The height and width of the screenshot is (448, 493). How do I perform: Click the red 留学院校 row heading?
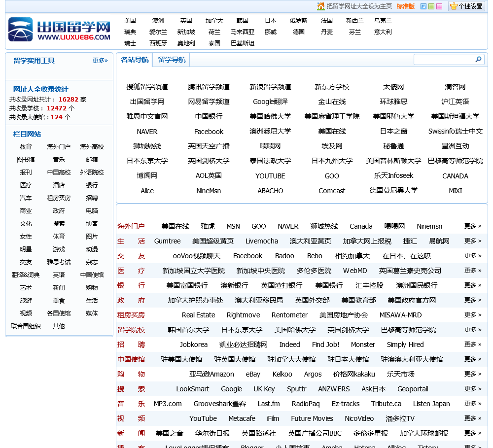[131, 330]
